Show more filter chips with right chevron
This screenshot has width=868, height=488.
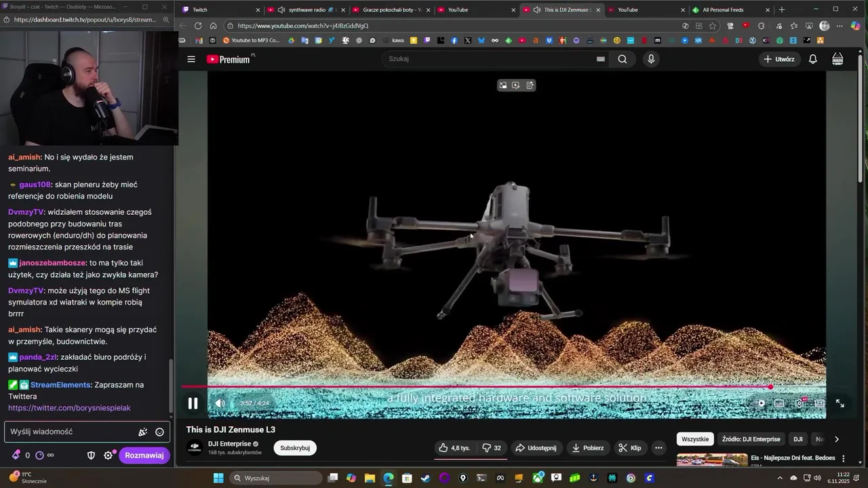836,439
